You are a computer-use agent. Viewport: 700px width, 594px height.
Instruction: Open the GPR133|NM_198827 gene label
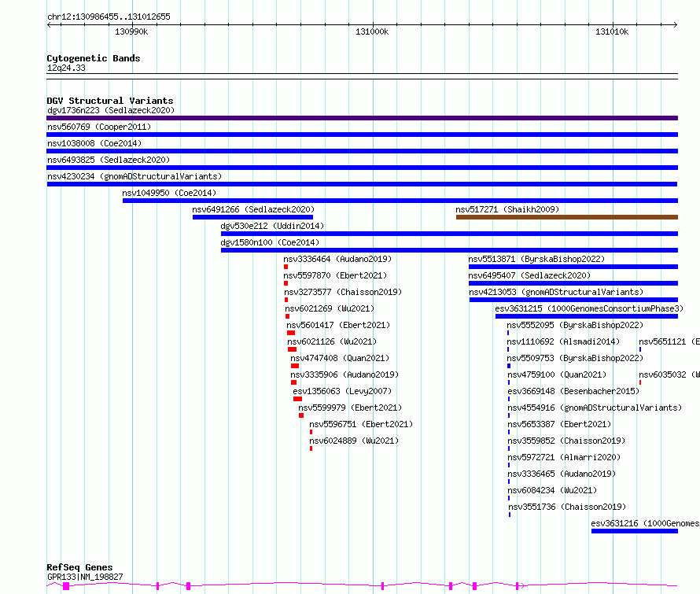pos(85,577)
